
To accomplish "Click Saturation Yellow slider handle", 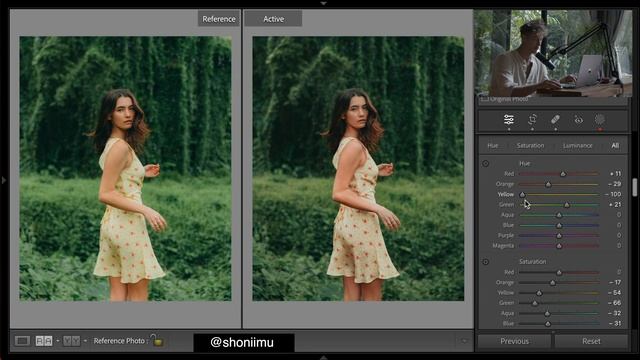I will coord(539,293).
